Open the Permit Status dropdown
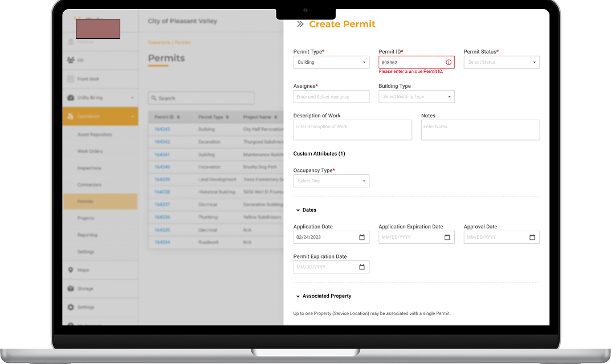Image resolution: width=611 pixels, height=364 pixels. 502,62
